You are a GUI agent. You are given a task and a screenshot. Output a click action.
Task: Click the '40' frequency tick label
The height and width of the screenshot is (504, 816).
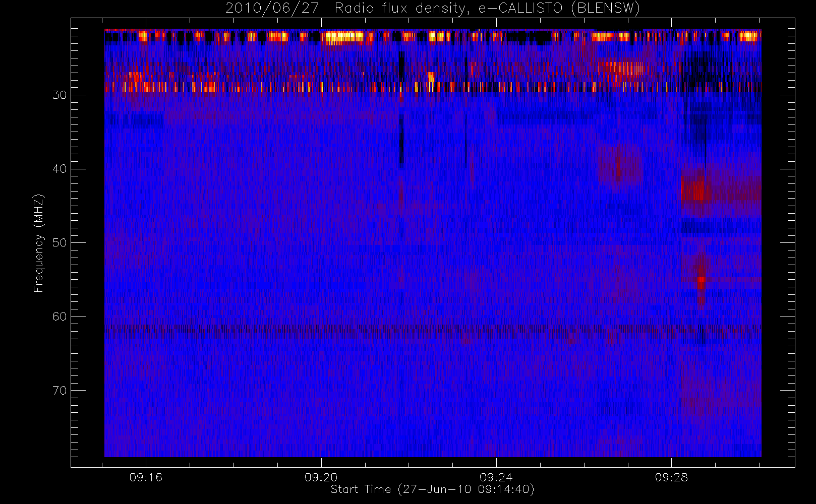pyautogui.click(x=60, y=169)
